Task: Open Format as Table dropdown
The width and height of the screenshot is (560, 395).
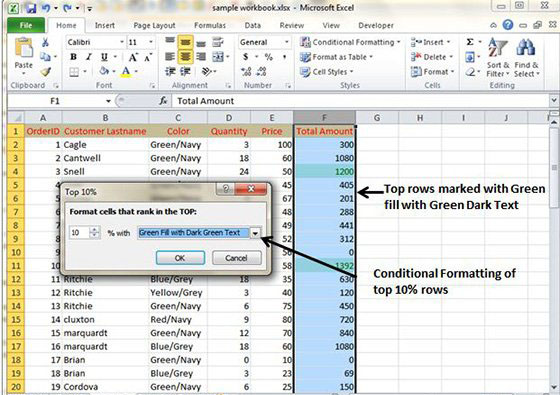Action: 336,57
